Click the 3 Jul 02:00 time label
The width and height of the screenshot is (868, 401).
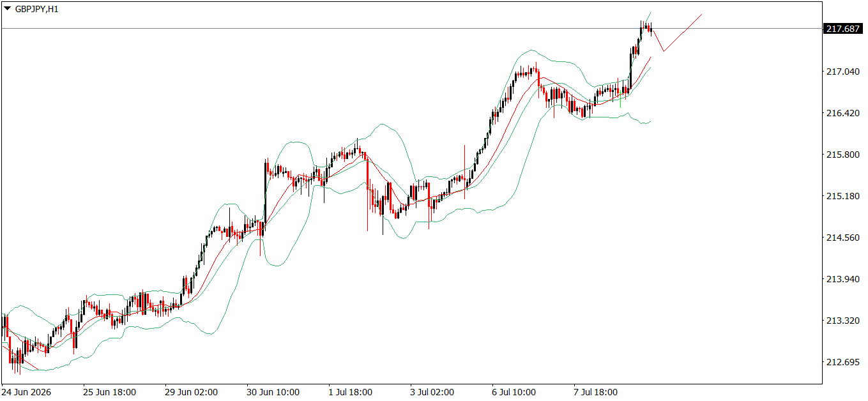coord(432,391)
